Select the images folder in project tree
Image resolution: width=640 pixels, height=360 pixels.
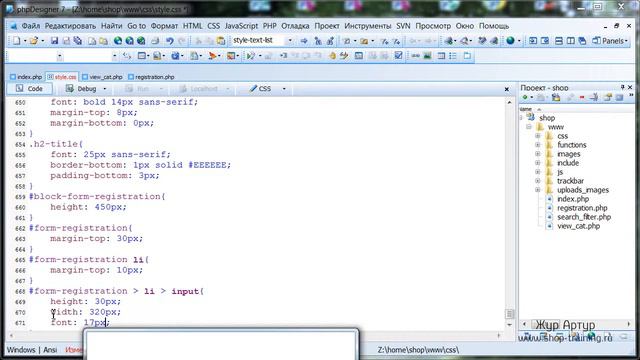(569, 154)
